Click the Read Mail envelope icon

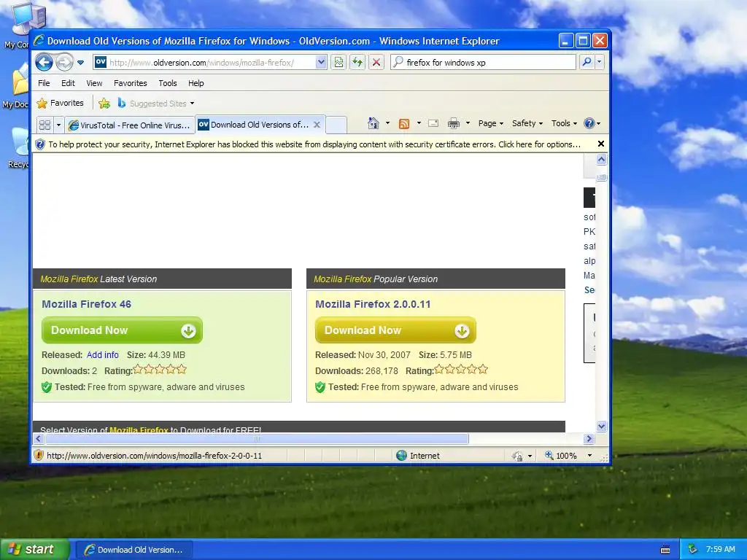[433, 124]
